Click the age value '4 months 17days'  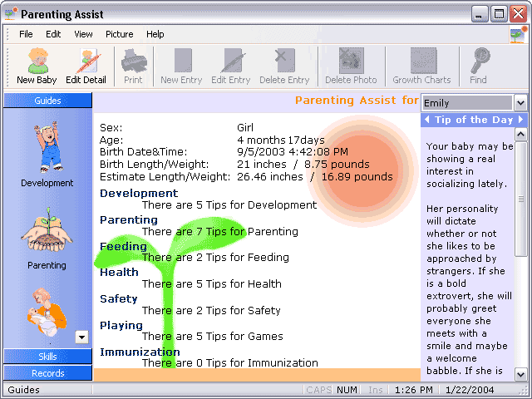coord(281,140)
